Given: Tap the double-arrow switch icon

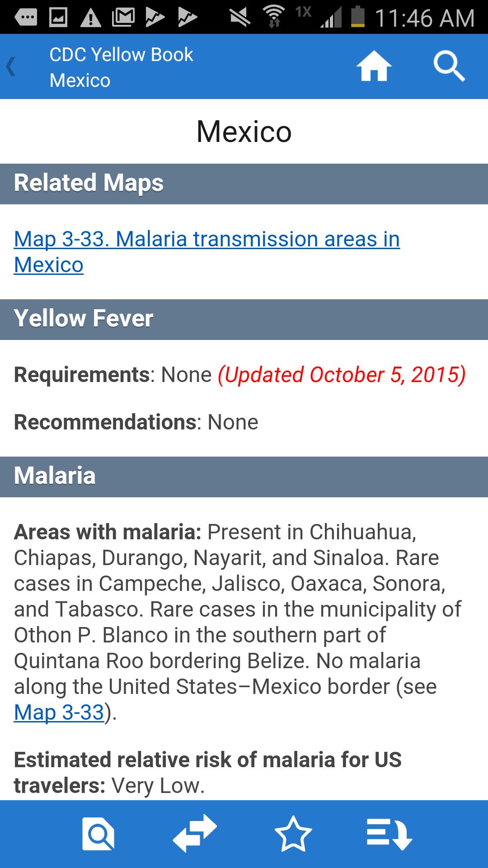Looking at the screenshot, I should [195, 833].
